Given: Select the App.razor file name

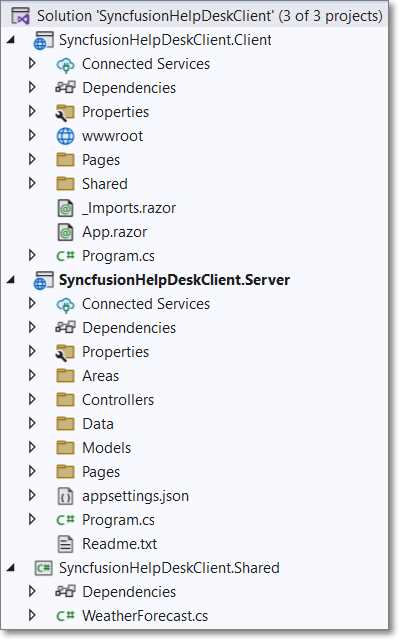Looking at the screenshot, I should tap(114, 232).
